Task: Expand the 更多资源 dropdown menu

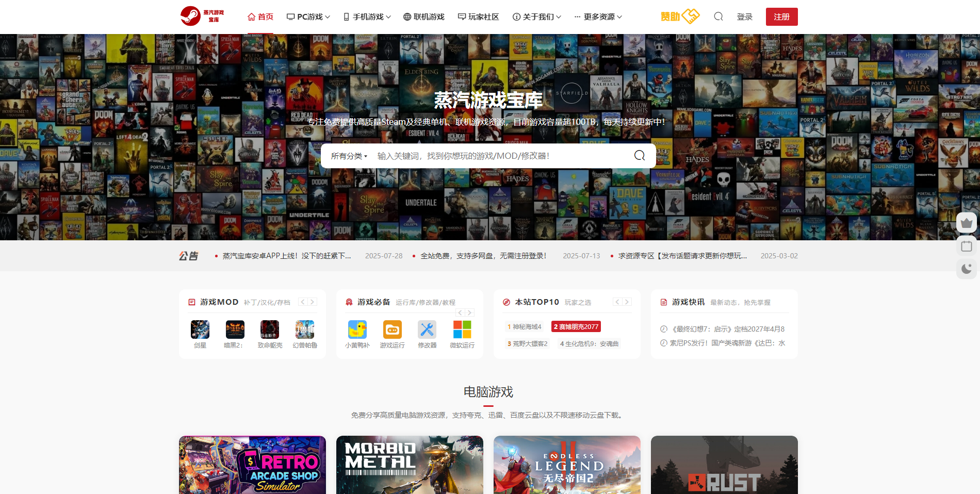Action: click(598, 17)
